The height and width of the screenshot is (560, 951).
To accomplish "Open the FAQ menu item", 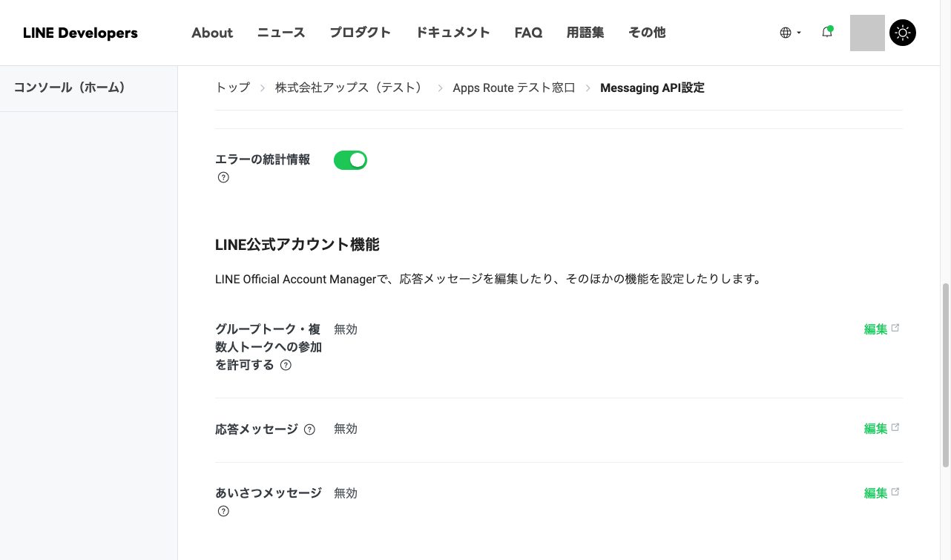I will (528, 33).
